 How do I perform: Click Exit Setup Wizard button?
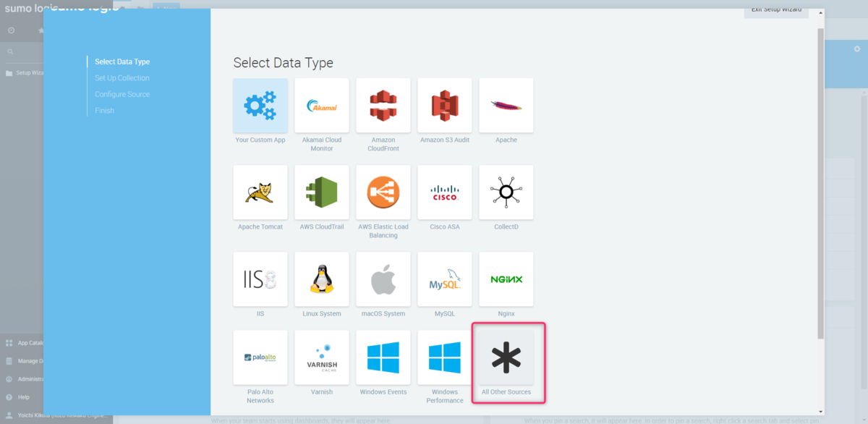(x=776, y=10)
